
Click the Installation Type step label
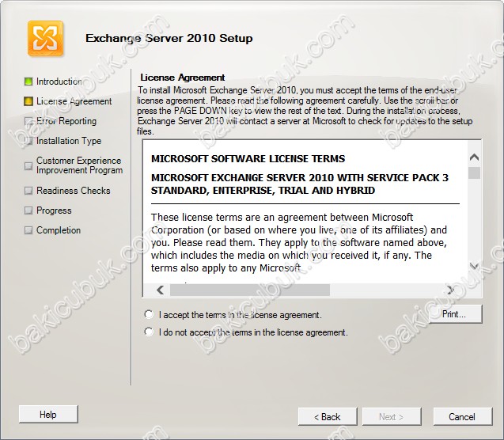[x=69, y=141]
